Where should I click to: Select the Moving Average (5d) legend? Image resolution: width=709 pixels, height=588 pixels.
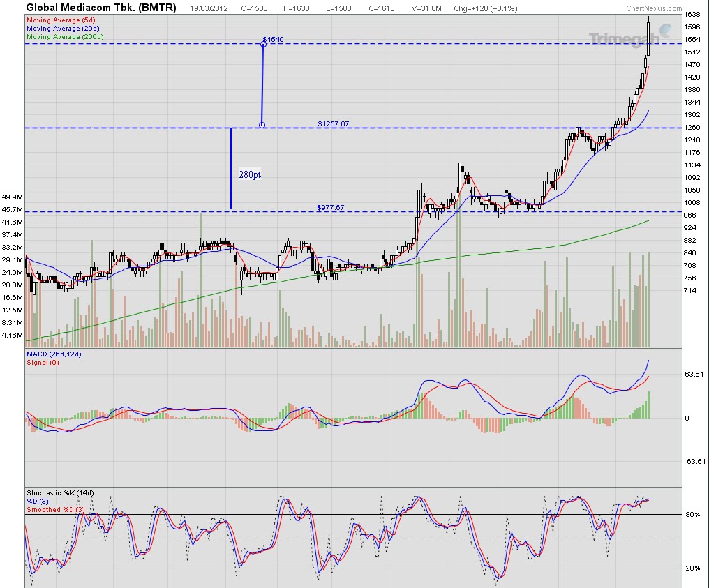coord(61,20)
